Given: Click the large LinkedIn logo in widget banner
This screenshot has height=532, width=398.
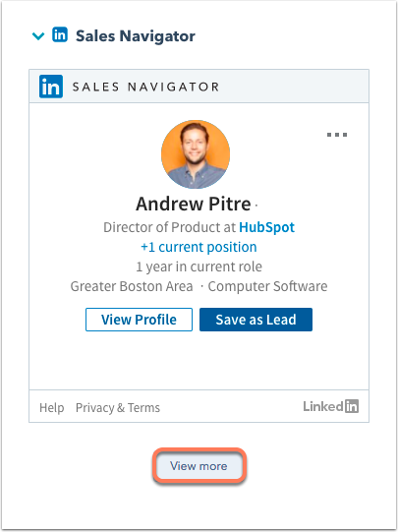Looking at the screenshot, I should point(51,87).
